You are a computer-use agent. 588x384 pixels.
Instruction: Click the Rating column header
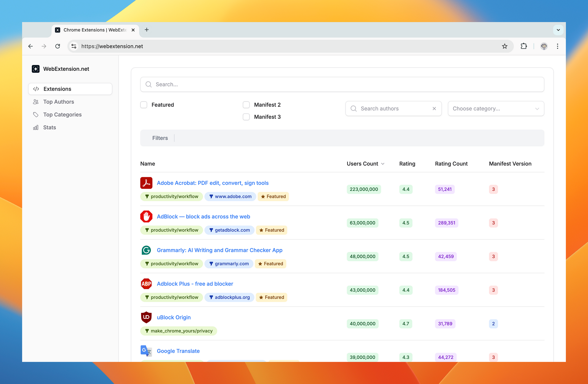(407, 164)
